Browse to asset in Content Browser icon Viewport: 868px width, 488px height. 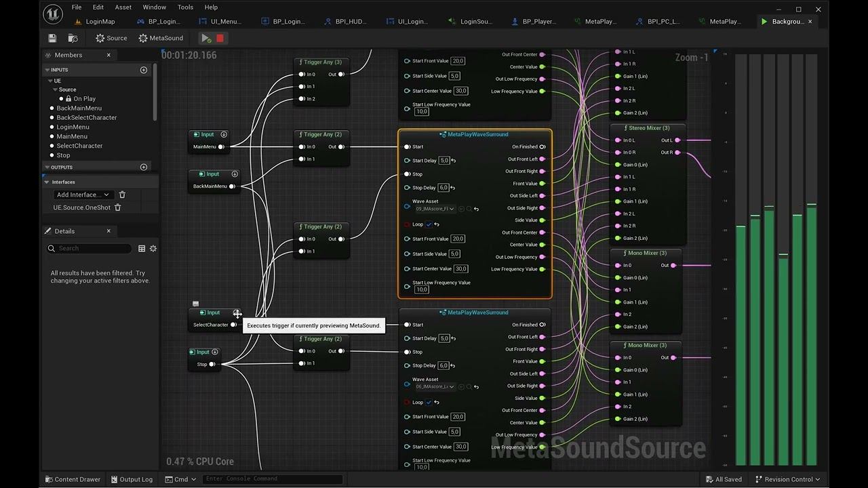pos(73,38)
